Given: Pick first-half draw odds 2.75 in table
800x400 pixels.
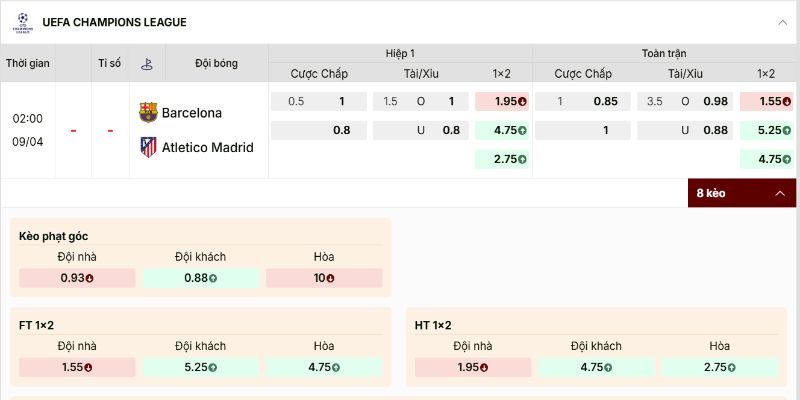Looking at the screenshot, I should pyautogui.click(x=502, y=159).
